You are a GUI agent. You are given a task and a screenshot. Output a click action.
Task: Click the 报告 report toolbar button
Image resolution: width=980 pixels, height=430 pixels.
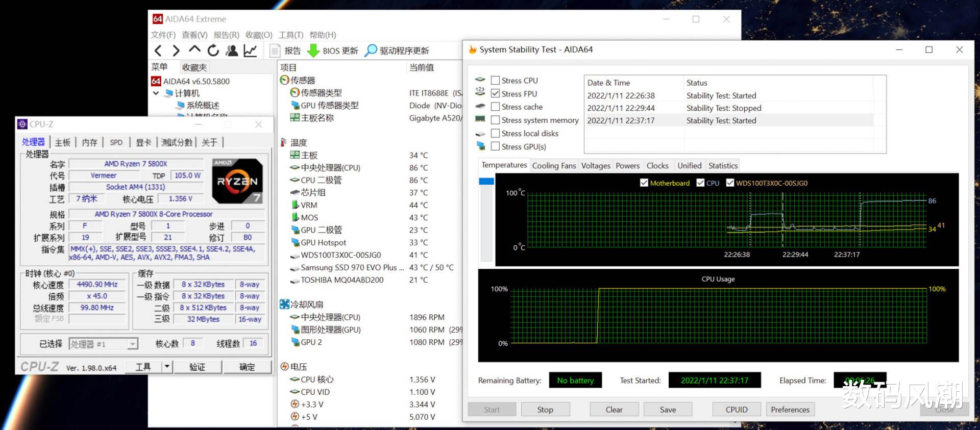(x=285, y=50)
